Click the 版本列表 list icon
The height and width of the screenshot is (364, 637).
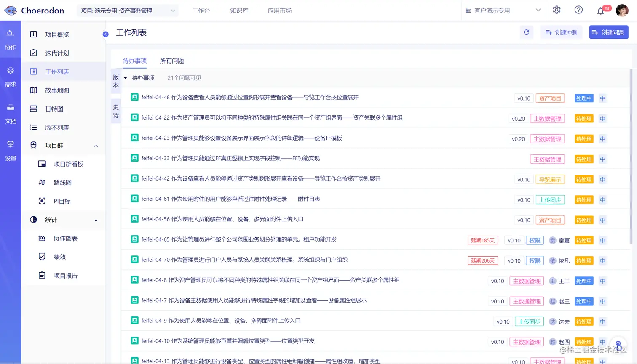[x=34, y=128]
